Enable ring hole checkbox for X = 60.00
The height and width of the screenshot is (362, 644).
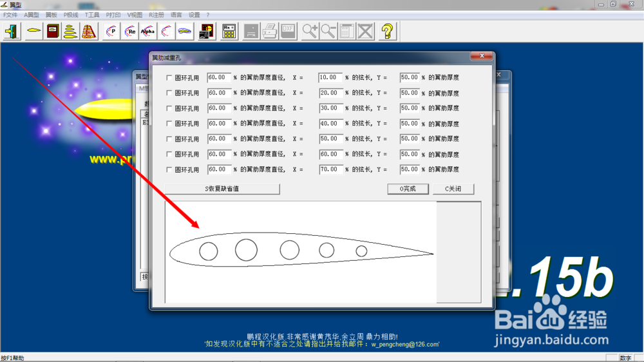[169, 154]
